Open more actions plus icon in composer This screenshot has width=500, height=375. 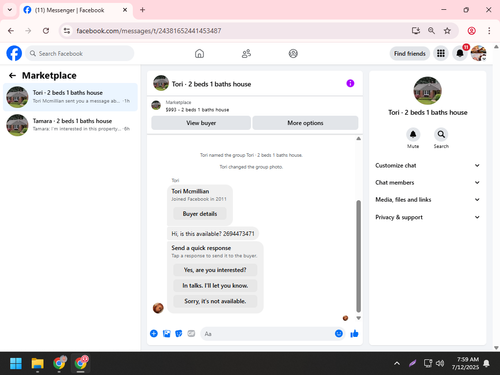click(154, 333)
